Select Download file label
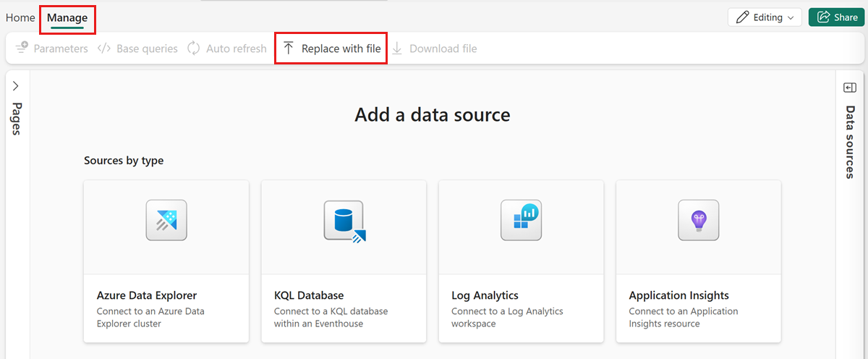868x359 pixels. point(443,48)
